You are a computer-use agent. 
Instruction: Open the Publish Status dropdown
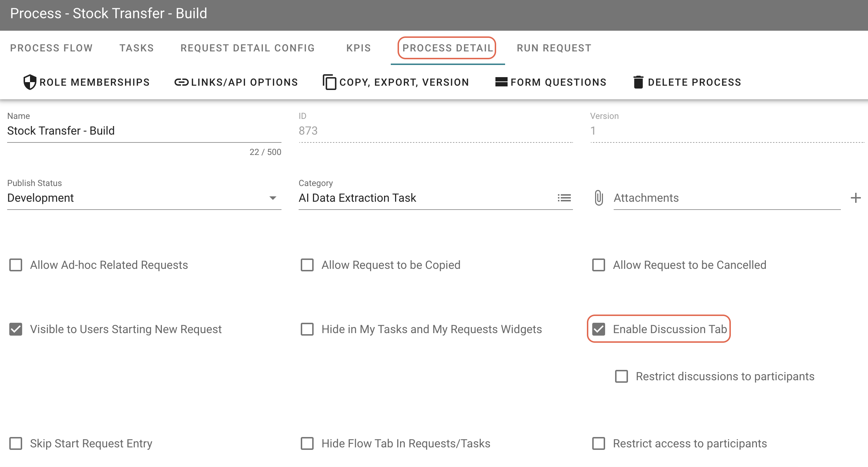273,198
